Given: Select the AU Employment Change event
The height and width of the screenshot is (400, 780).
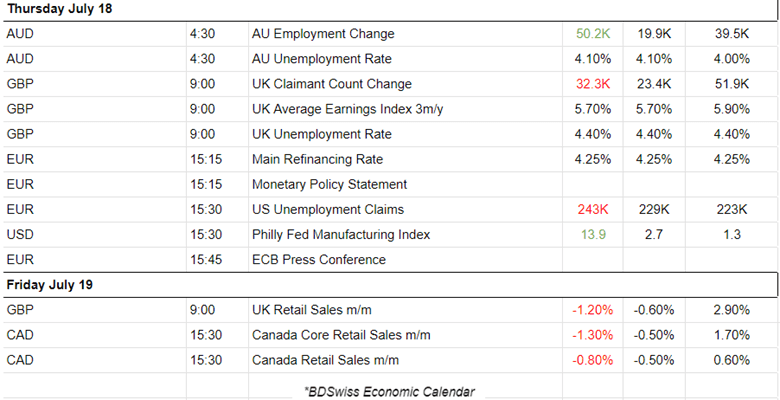Looking at the screenshot, I should pos(323,34).
